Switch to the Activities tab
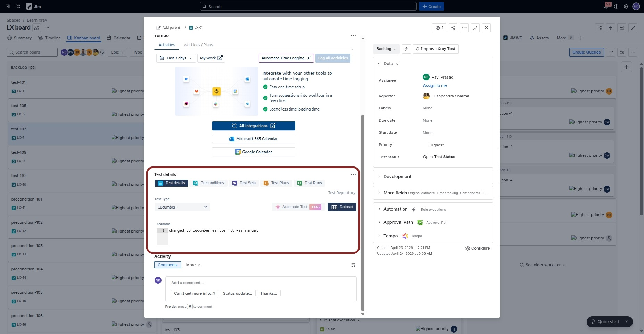644x334 pixels. [x=167, y=45]
